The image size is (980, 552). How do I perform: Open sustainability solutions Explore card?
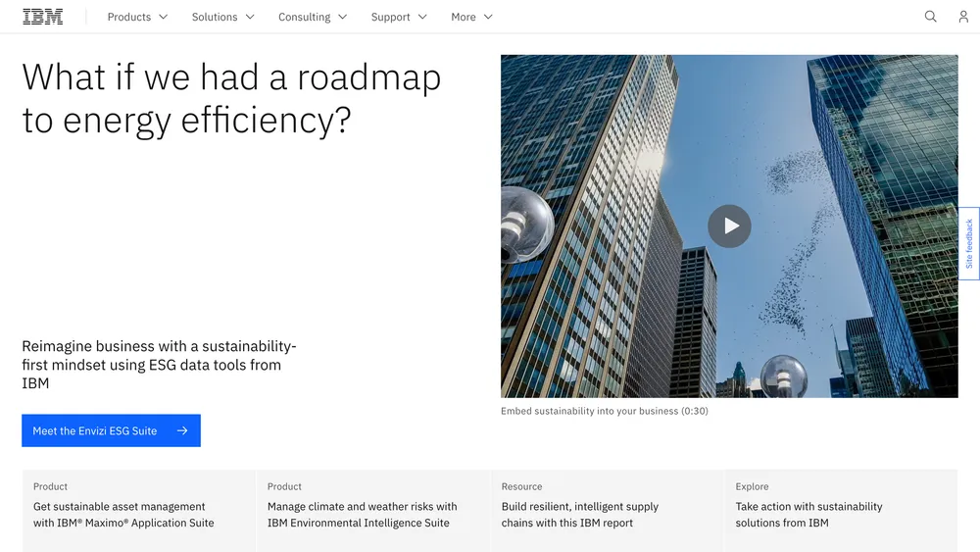coord(841,510)
